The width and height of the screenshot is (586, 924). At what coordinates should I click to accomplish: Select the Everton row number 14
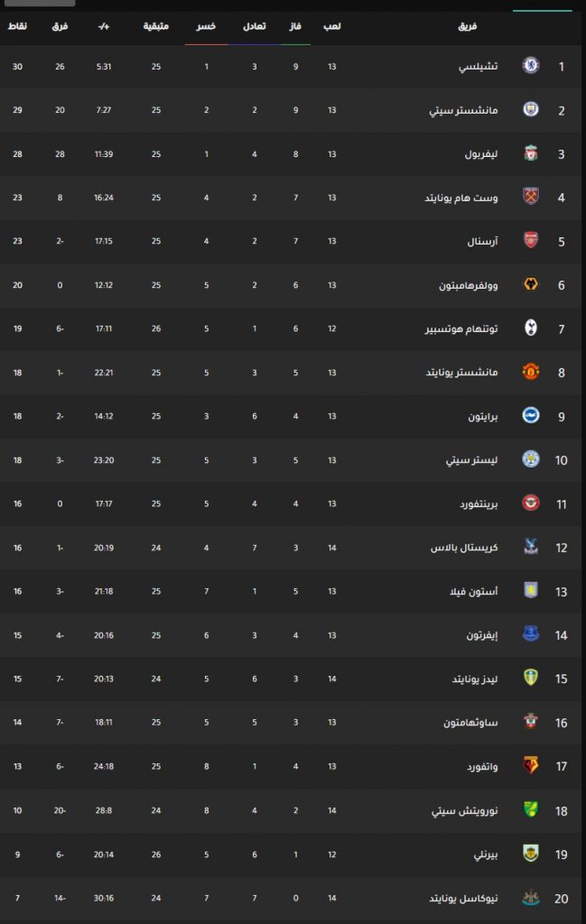(x=561, y=635)
